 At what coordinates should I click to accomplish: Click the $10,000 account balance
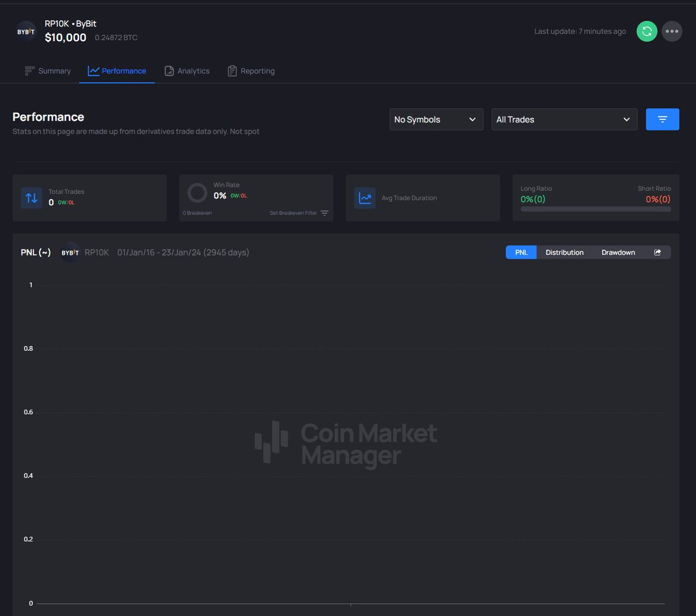pyautogui.click(x=66, y=38)
